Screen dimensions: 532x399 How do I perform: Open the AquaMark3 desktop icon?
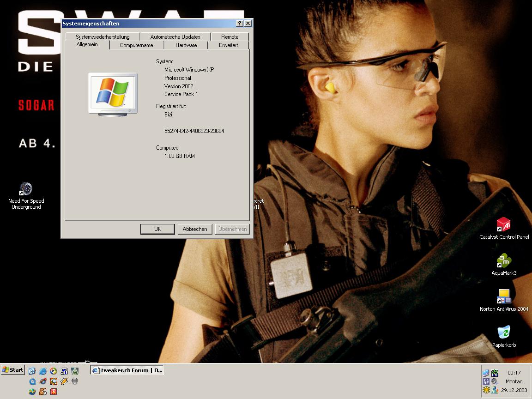pos(503,261)
